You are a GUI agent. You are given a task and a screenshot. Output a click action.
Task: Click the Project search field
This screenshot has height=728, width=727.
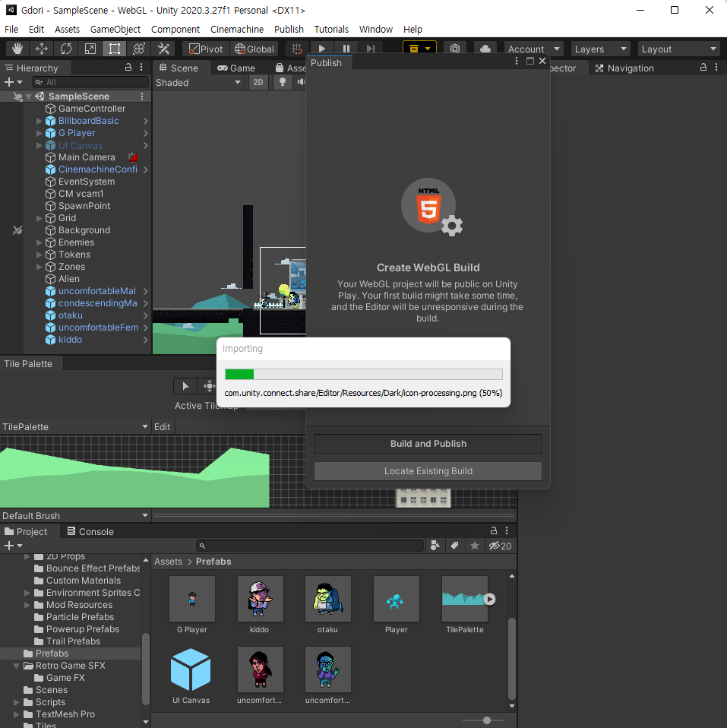pos(310,546)
